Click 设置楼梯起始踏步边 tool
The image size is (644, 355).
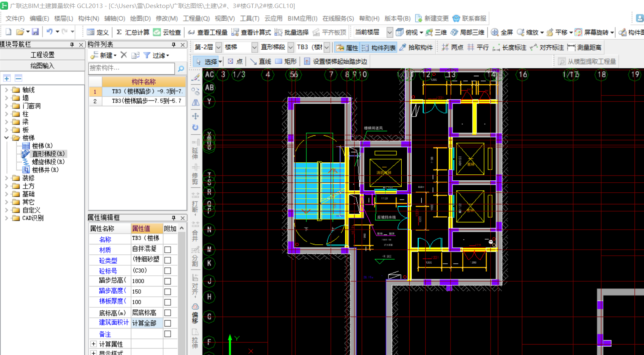point(336,61)
